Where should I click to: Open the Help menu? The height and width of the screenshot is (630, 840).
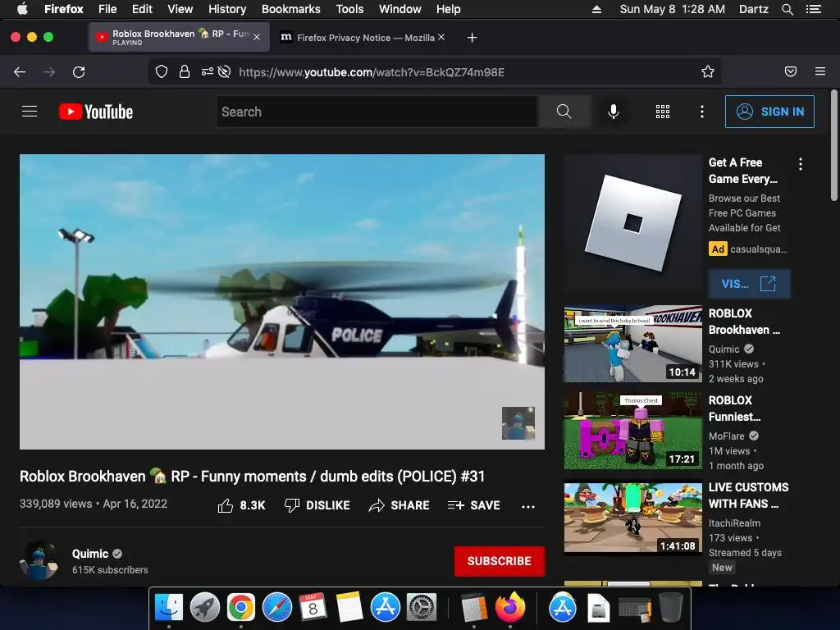pos(448,9)
